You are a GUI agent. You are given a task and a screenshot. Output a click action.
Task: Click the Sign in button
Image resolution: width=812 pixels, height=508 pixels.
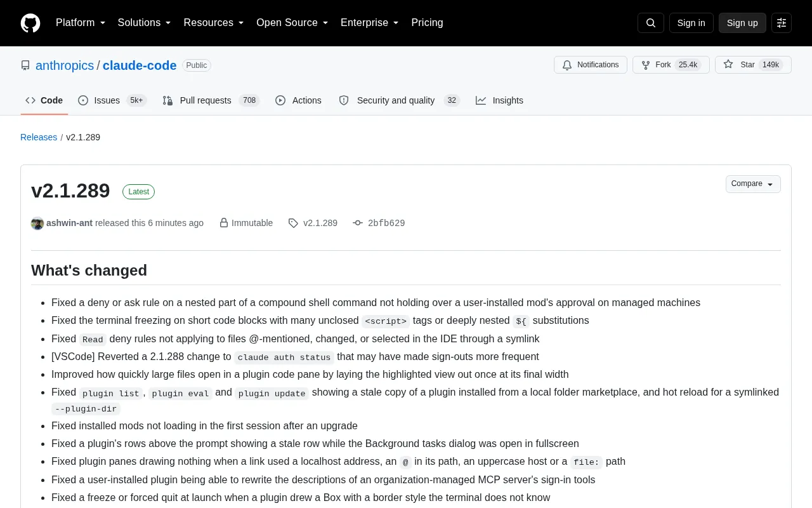coord(691,23)
